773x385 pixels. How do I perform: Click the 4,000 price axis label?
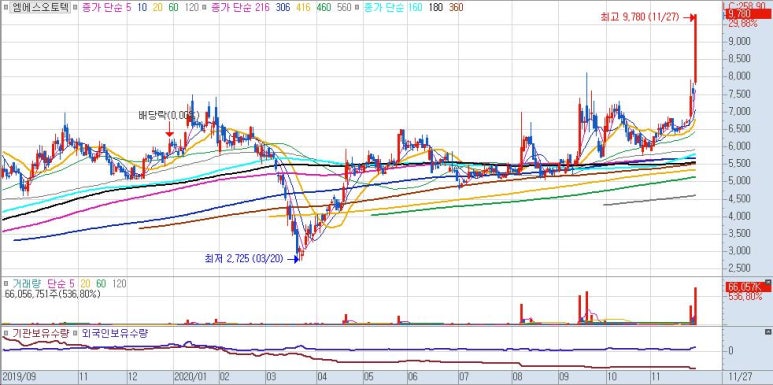[x=738, y=216]
